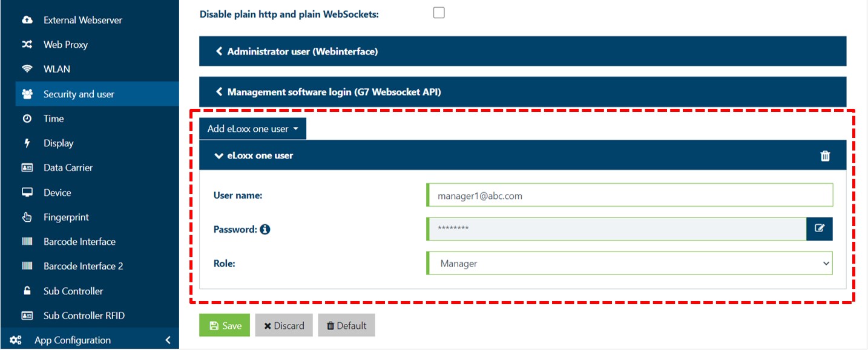
Task: Open Barcode Interface settings
Action: [x=79, y=241]
